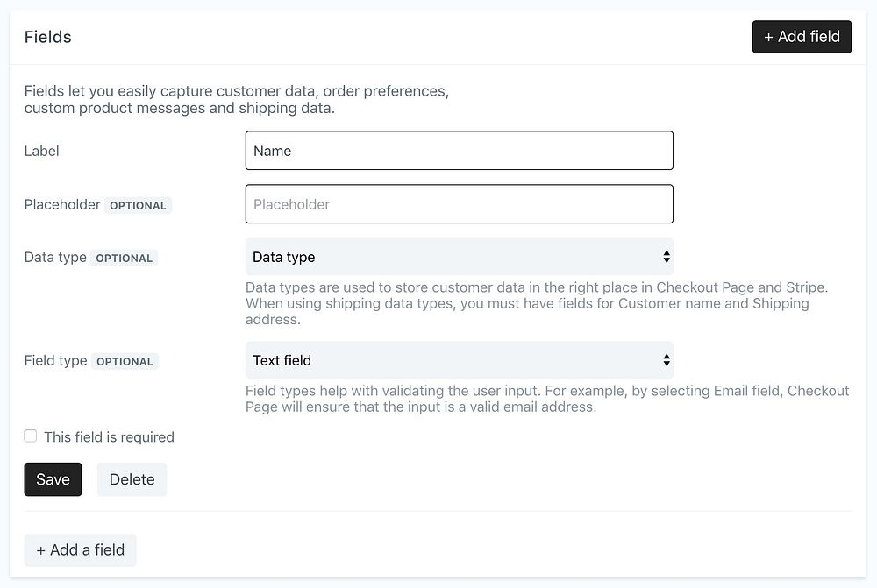Enable the "This field is required" checkbox
The image size is (877, 588).
pyautogui.click(x=31, y=436)
